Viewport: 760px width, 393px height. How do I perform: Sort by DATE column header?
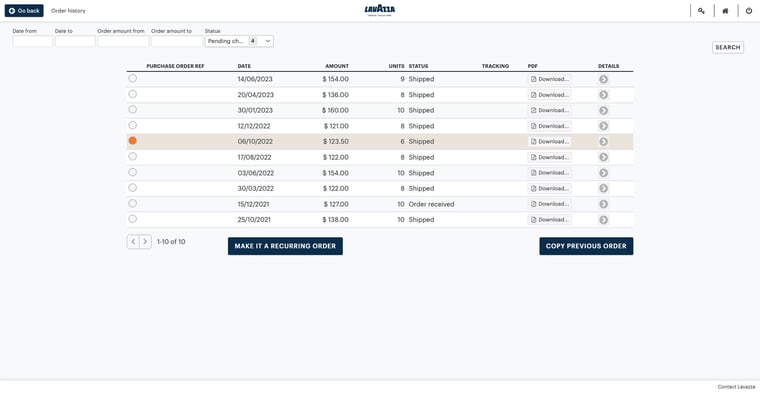tap(244, 66)
